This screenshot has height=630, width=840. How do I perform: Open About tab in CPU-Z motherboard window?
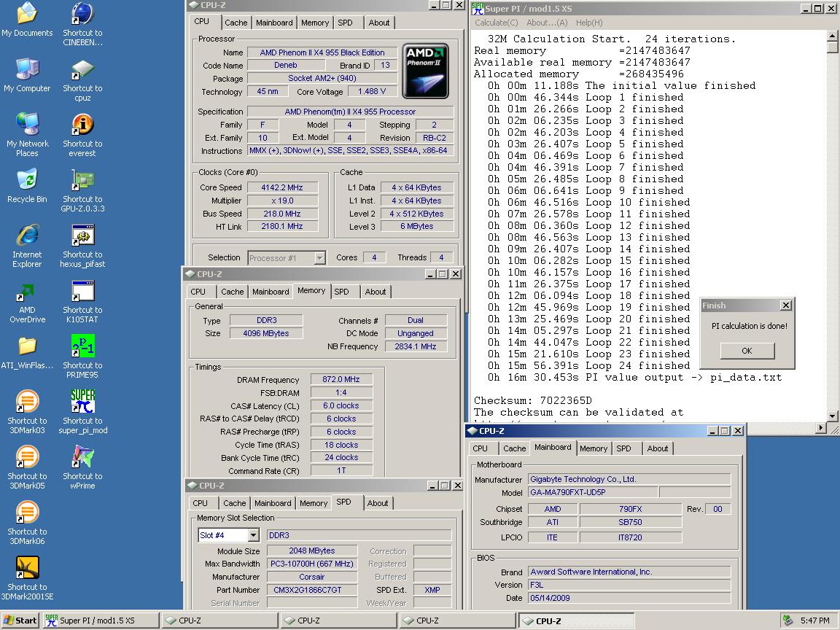click(657, 448)
